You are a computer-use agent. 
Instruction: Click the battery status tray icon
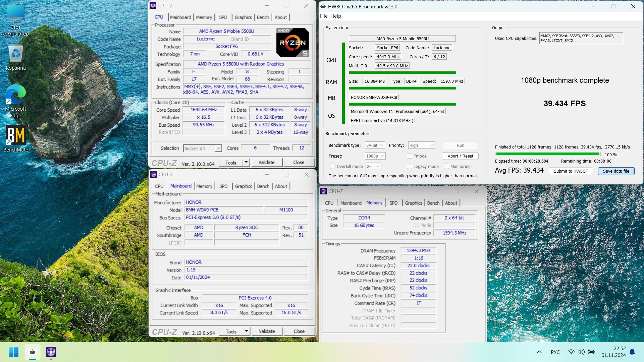tap(591, 352)
